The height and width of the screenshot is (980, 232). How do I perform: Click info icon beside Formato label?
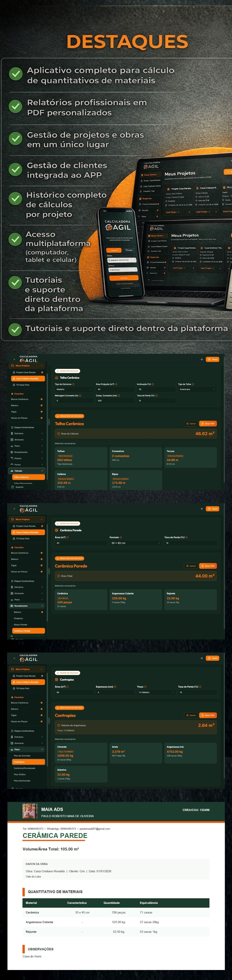[x=121, y=538]
